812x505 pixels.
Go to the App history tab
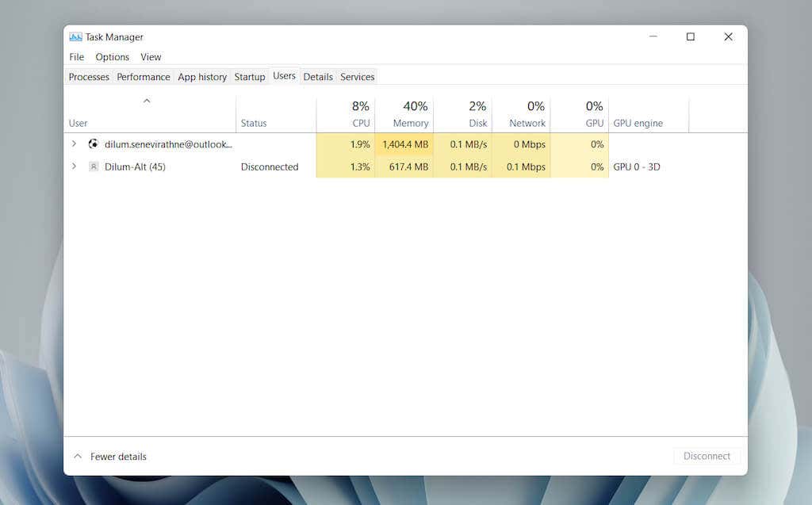coord(202,77)
